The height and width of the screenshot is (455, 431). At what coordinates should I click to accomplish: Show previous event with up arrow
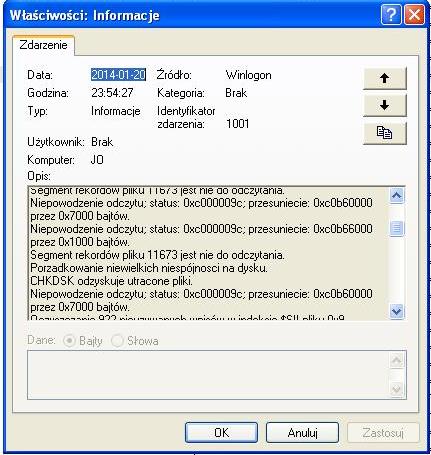click(385, 78)
